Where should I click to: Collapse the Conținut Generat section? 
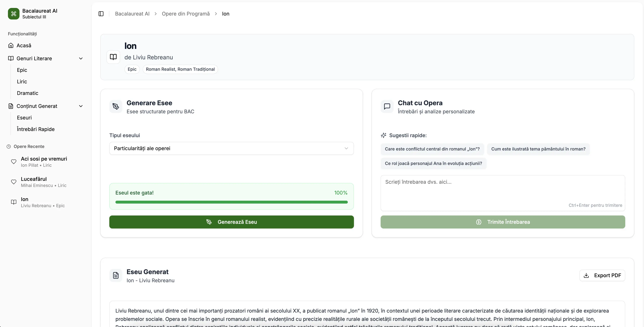[81, 106]
